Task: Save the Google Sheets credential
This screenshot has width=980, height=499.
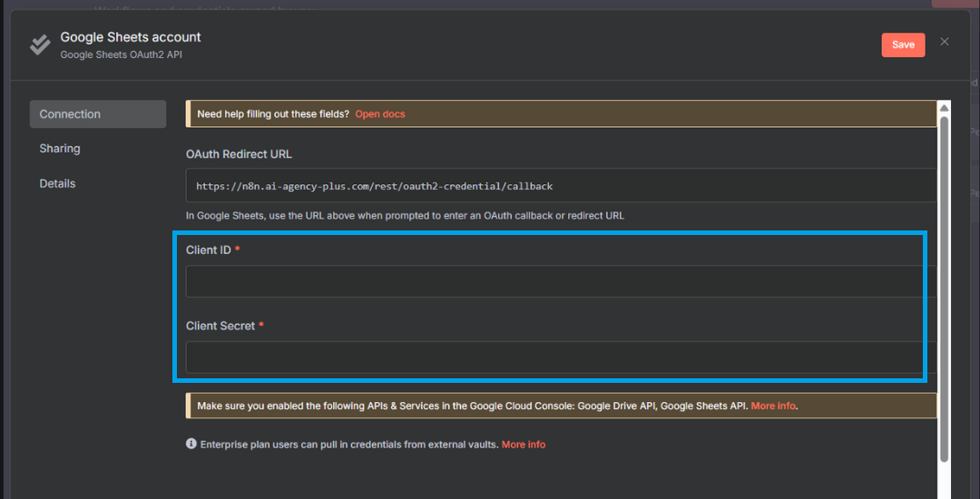Action: tap(903, 45)
